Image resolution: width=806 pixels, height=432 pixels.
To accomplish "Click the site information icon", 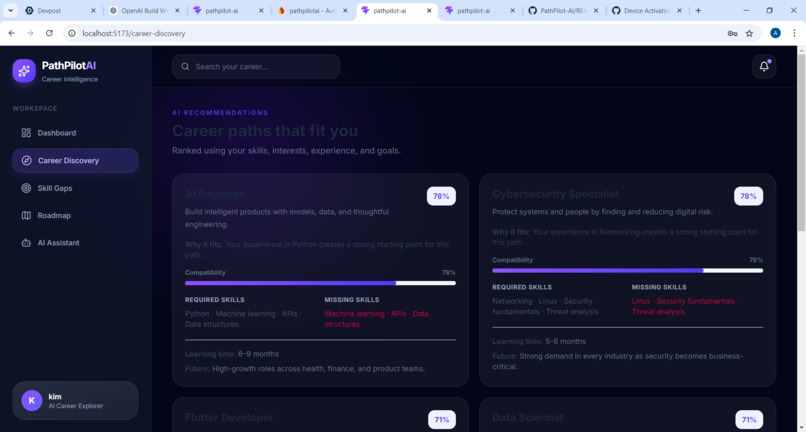I will 72,33.
